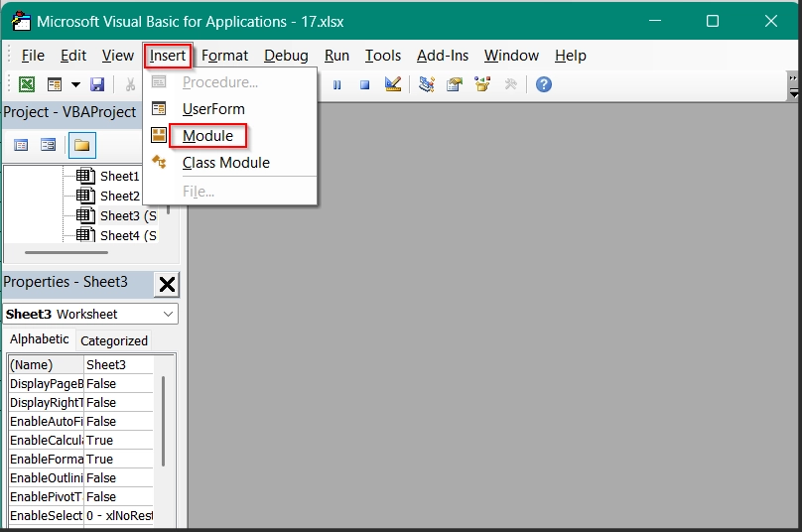Open the Toolbox icon with wrench
The height and width of the screenshot is (532, 802).
[x=510, y=84]
